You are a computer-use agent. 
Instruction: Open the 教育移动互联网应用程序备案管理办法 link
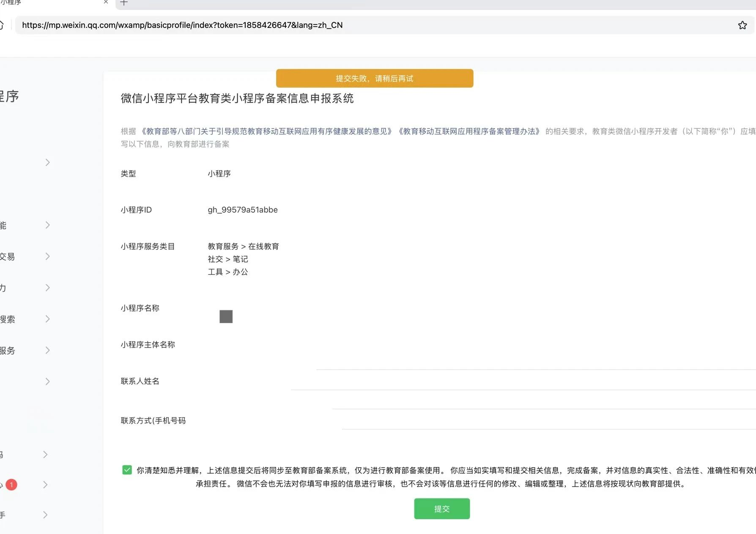pyautogui.click(x=469, y=131)
